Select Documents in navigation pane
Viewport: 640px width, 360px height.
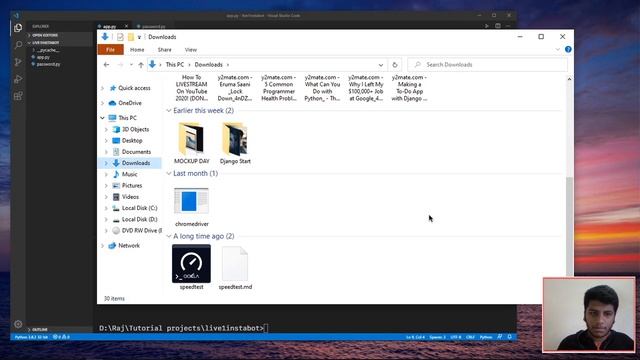(x=136, y=152)
